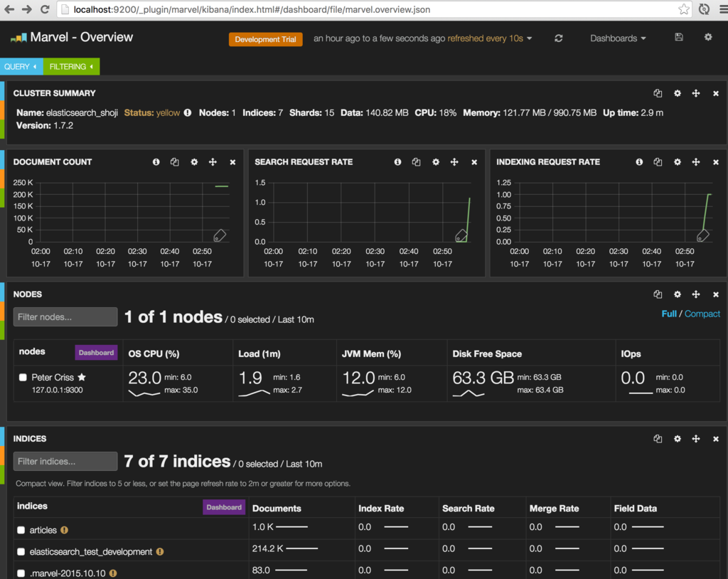Viewport: 728px width, 579px height.
Task: Check the elasticsearch_test_development index checkbox
Action: point(21,551)
